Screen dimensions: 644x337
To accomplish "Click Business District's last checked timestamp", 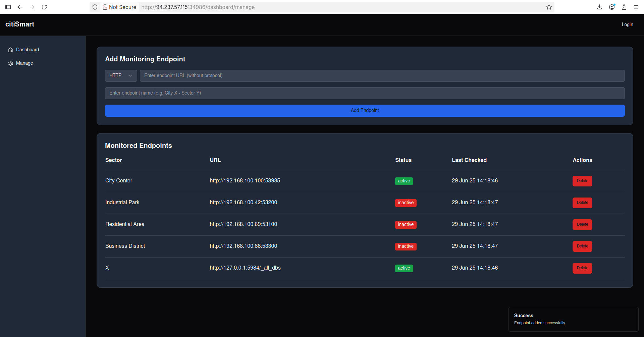I will (475, 246).
